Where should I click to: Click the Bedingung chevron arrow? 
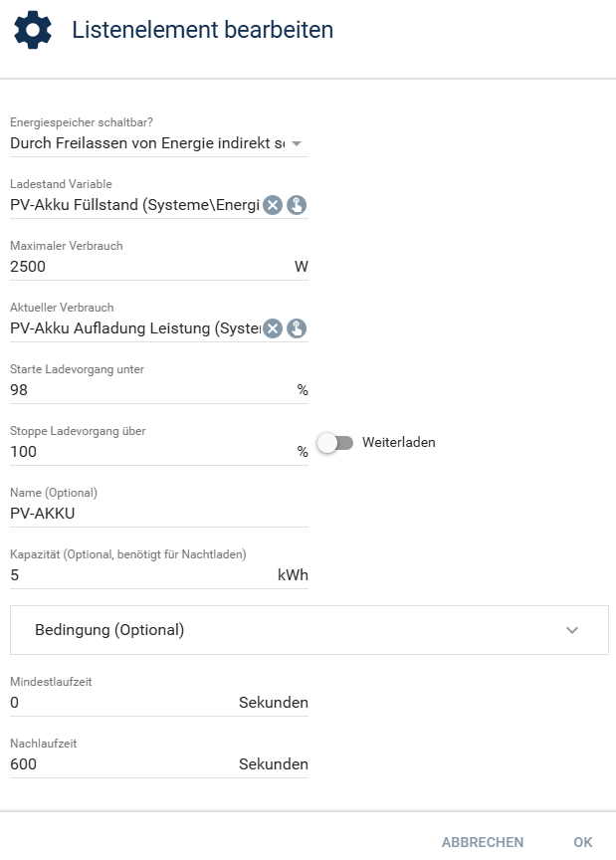pyautogui.click(x=572, y=630)
